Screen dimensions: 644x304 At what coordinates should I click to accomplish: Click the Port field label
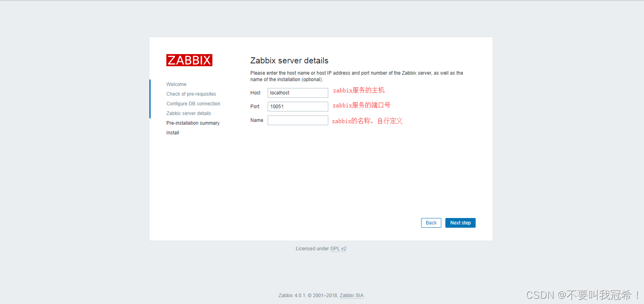pos(255,107)
